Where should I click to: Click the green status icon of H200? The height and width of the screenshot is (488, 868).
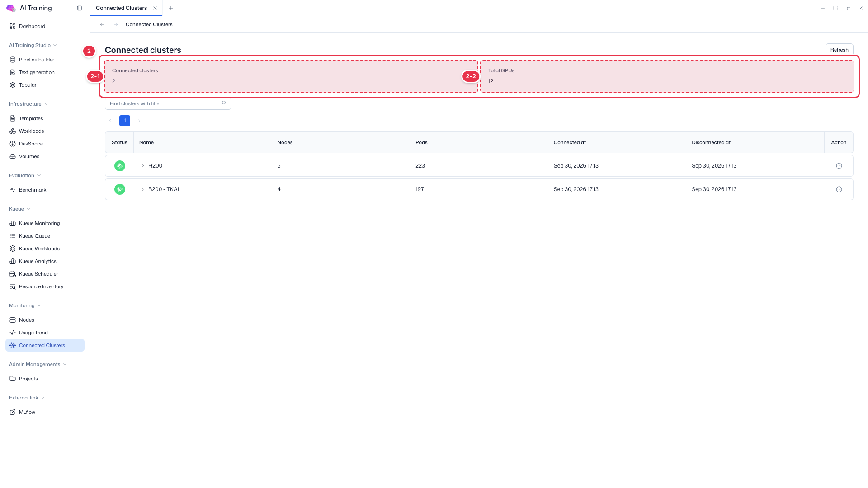[x=120, y=166]
